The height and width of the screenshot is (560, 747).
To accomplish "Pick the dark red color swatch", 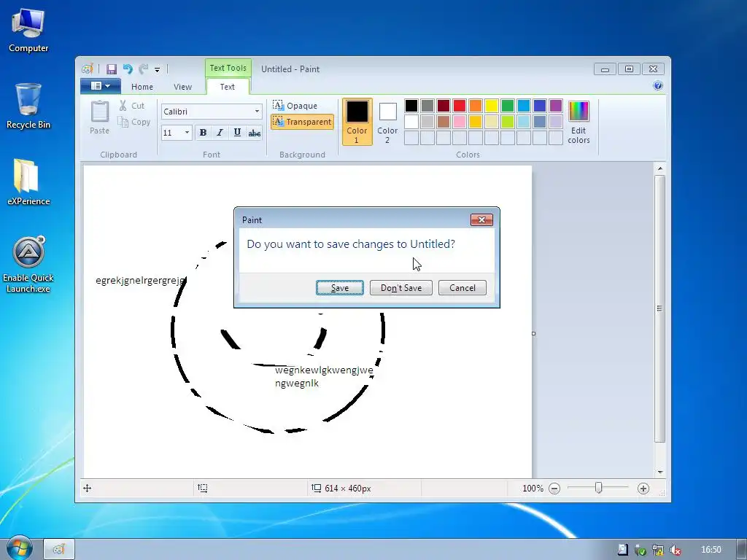I will [444, 105].
